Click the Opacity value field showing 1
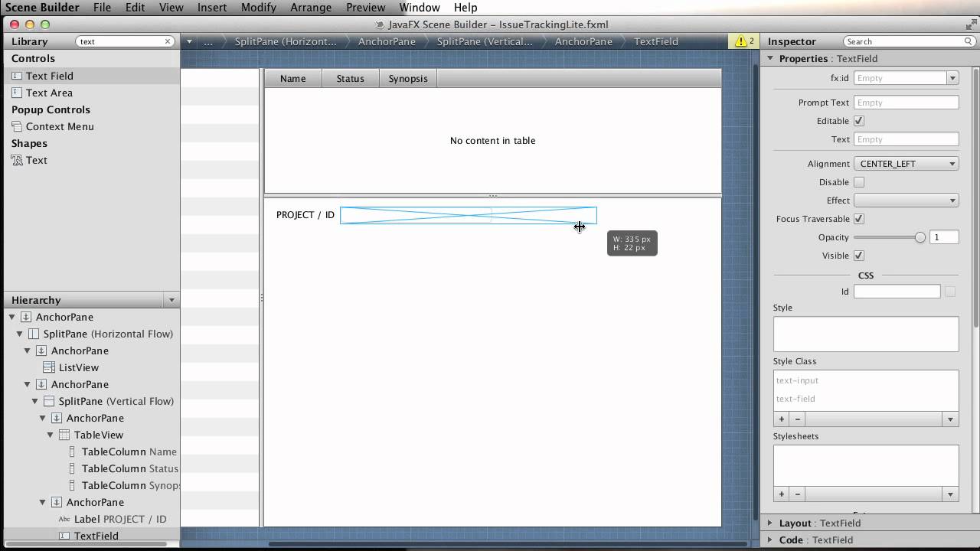980x551 pixels. coord(944,237)
